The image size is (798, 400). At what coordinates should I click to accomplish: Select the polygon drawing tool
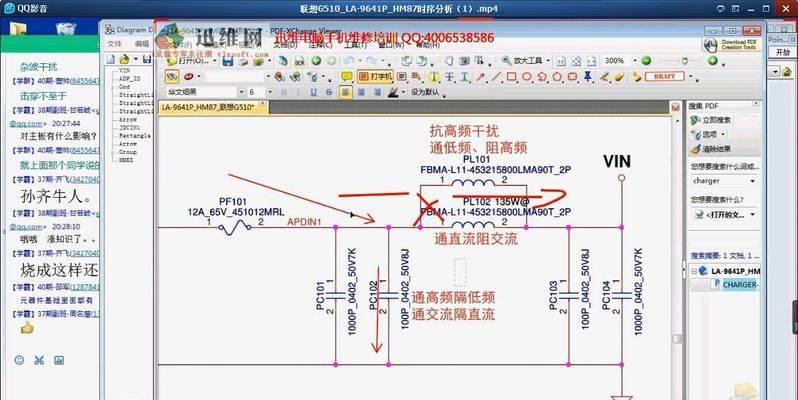tap(557, 77)
